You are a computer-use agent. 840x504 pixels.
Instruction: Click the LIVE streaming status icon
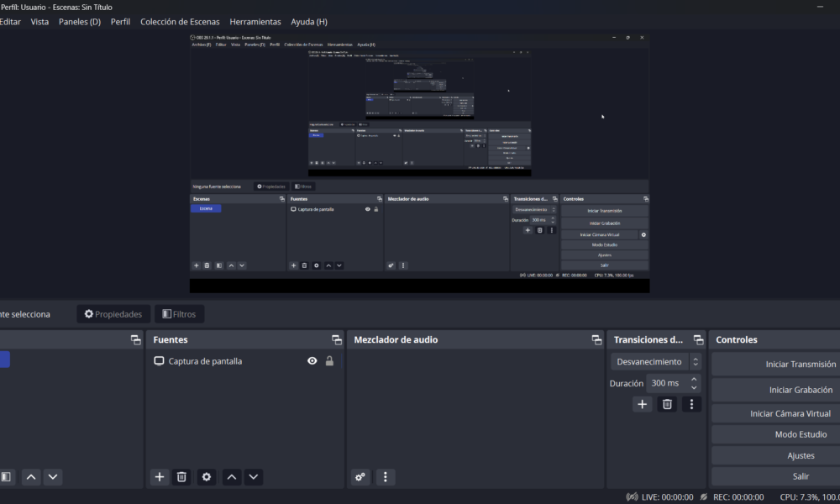pos(633,497)
